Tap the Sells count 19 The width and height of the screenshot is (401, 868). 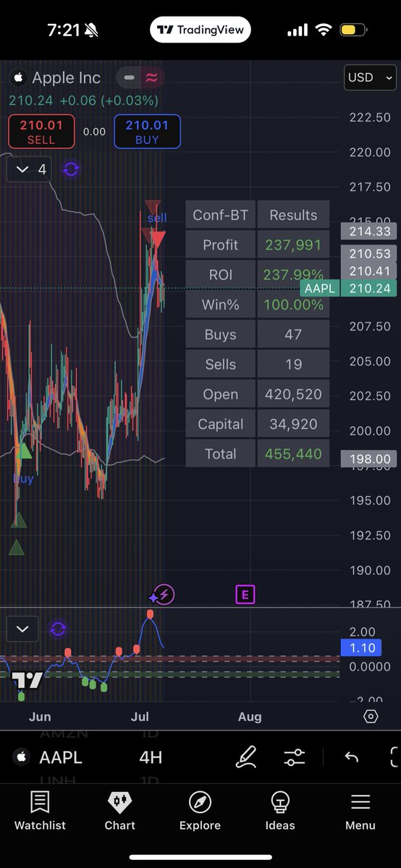(292, 365)
